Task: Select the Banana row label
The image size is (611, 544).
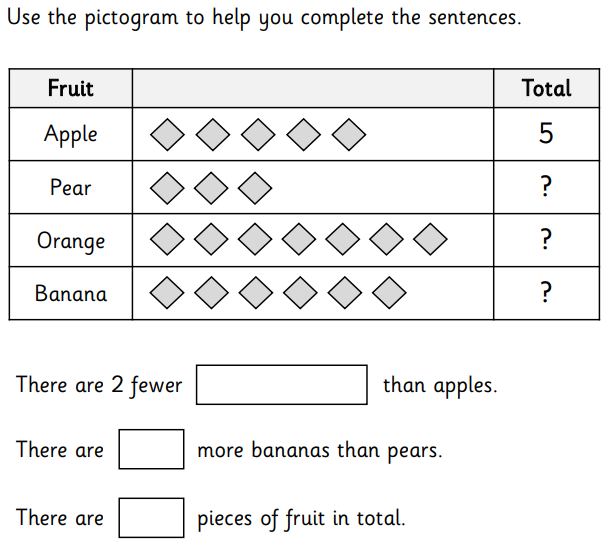Action: (71, 293)
